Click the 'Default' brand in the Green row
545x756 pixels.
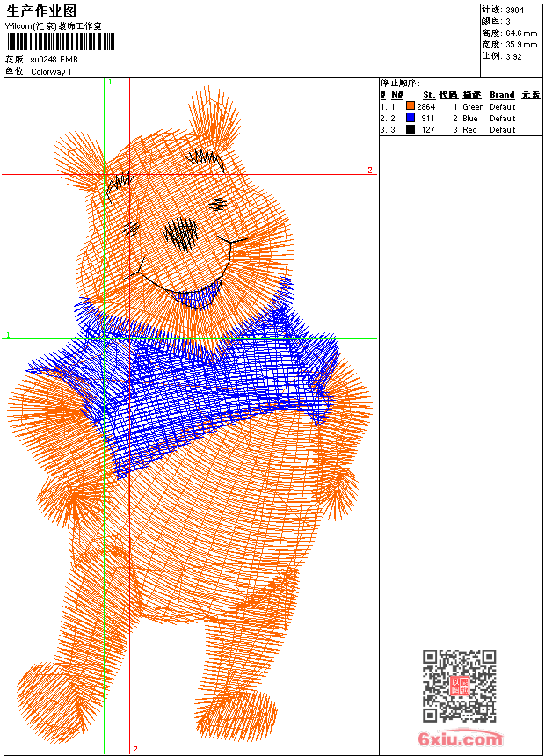click(x=503, y=107)
